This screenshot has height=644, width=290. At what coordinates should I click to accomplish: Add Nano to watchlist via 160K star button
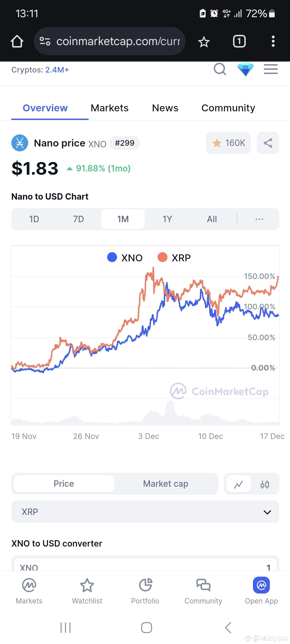pos(228,143)
